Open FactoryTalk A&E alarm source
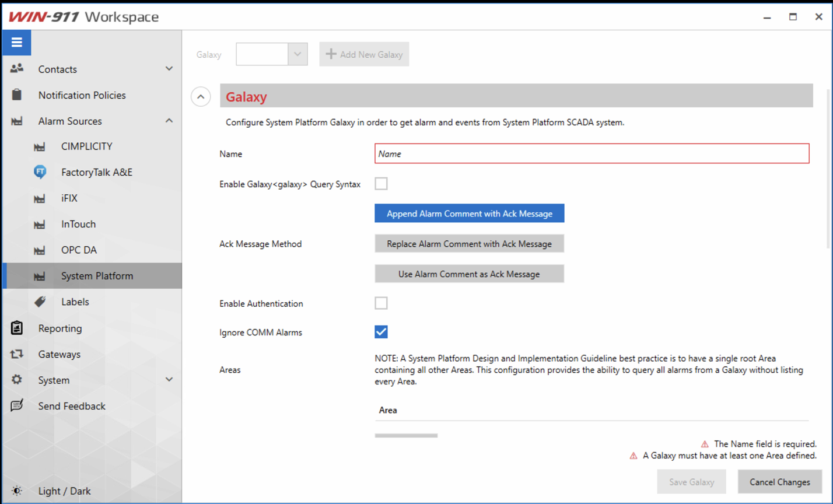This screenshot has height=504, width=833. tap(92, 173)
